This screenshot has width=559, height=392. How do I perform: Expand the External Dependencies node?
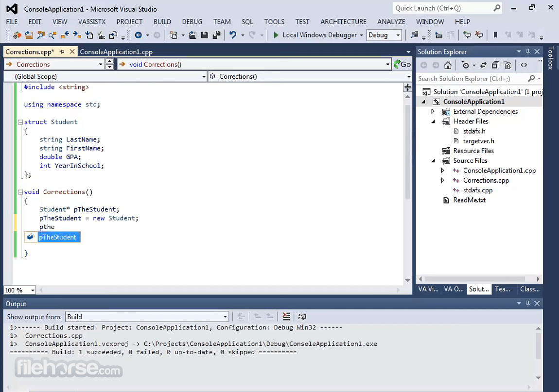click(x=433, y=112)
